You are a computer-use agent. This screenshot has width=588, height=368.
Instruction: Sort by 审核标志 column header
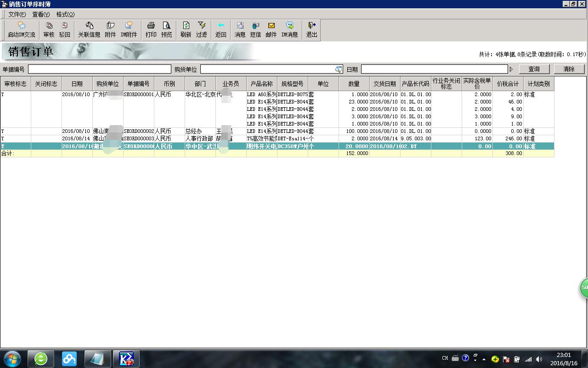pos(16,84)
